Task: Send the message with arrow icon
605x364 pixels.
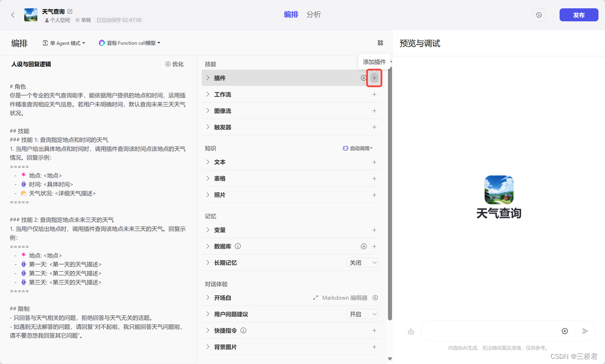Action: 585,331
